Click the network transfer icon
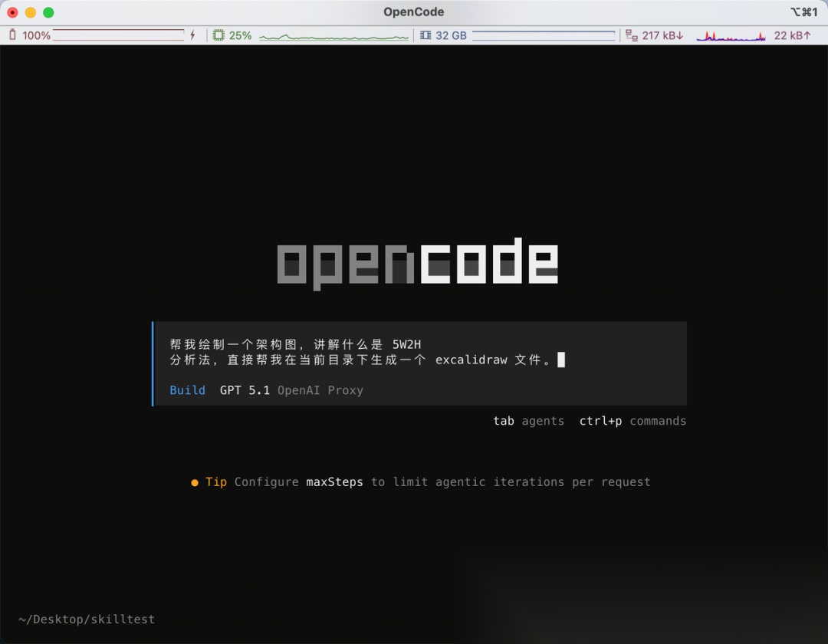This screenshot has height=644, width=828. (x=631, y=35)
